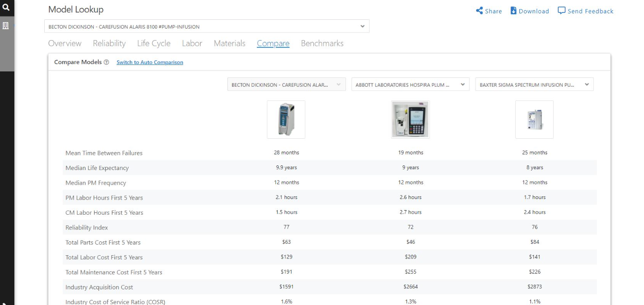Click the Model Lookup page heading
The height and width of the screenshot is (305, 644).
coord(76,10)
